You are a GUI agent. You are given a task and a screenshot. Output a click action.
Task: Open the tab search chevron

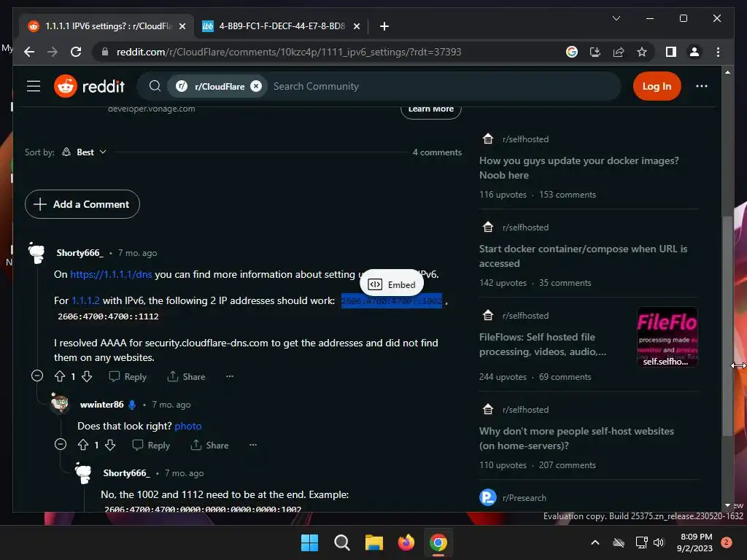coord(616,18)
